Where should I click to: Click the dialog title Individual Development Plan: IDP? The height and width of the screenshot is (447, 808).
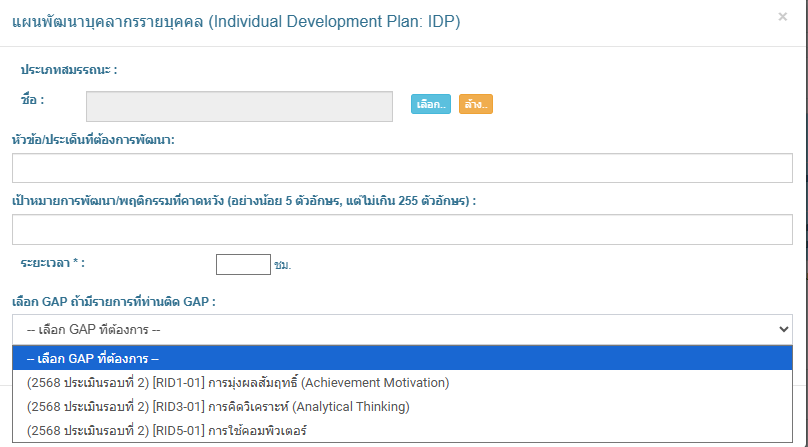pos(236,22)
